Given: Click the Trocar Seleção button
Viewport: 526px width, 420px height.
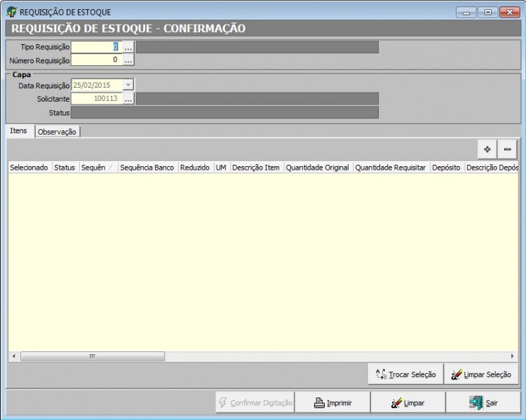Looking at the screenshot, I should pos(405,374).
